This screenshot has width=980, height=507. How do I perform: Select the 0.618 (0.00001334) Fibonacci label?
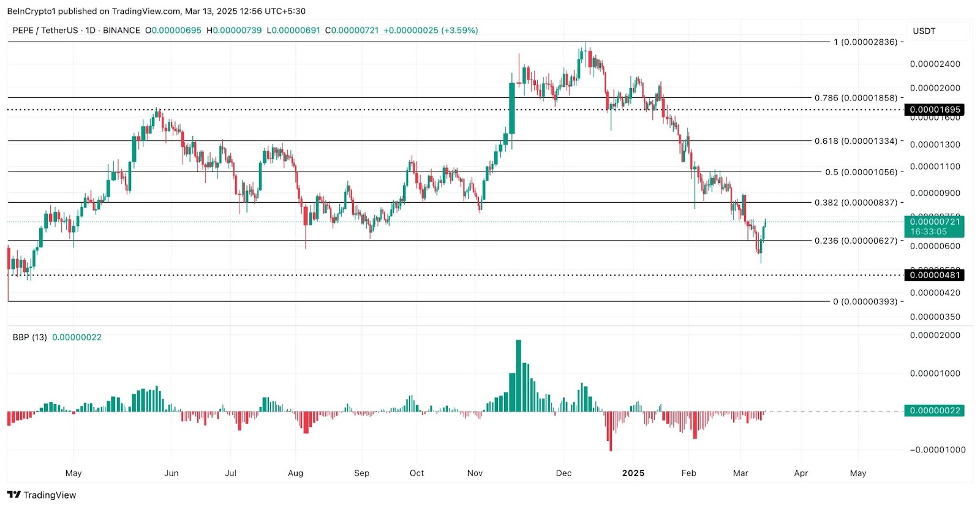pyautogui.click(x=856, y=141)
